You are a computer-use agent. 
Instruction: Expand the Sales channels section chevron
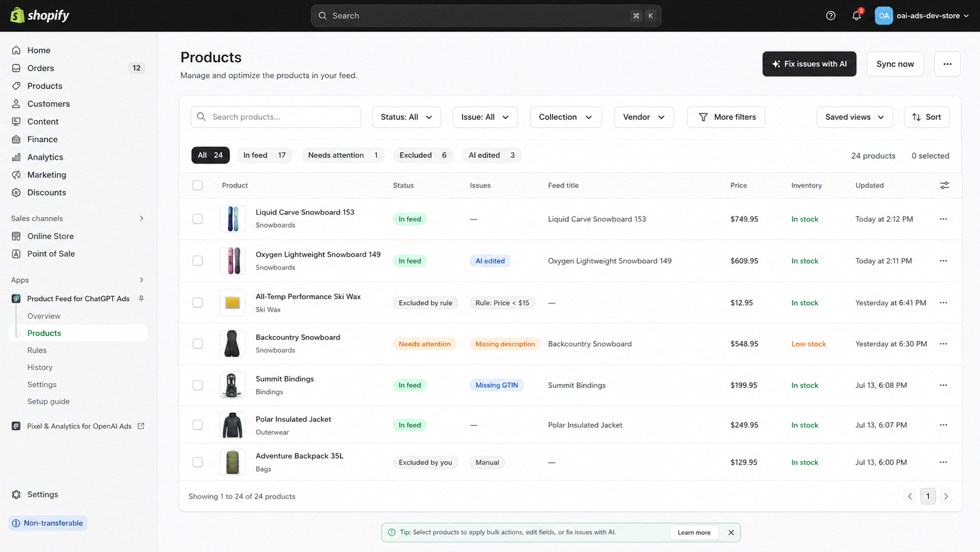click(x=141, y=218)
